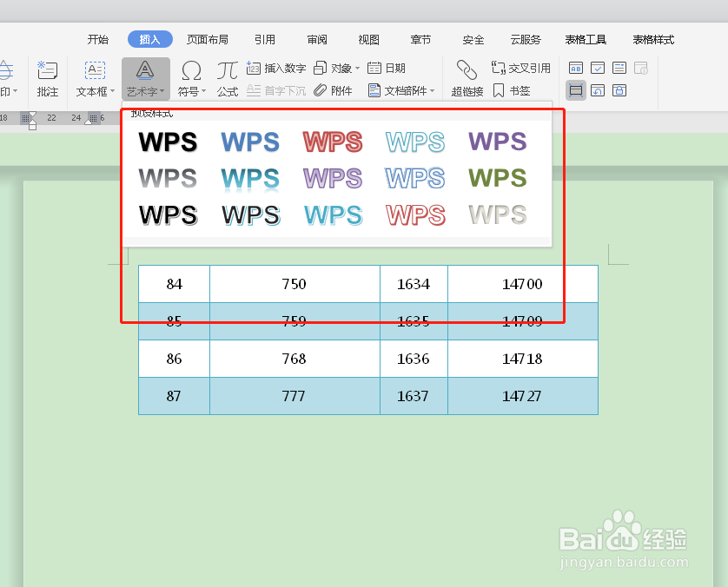
Task: Click table cell "1636"
Action: [x=414, y=359]
